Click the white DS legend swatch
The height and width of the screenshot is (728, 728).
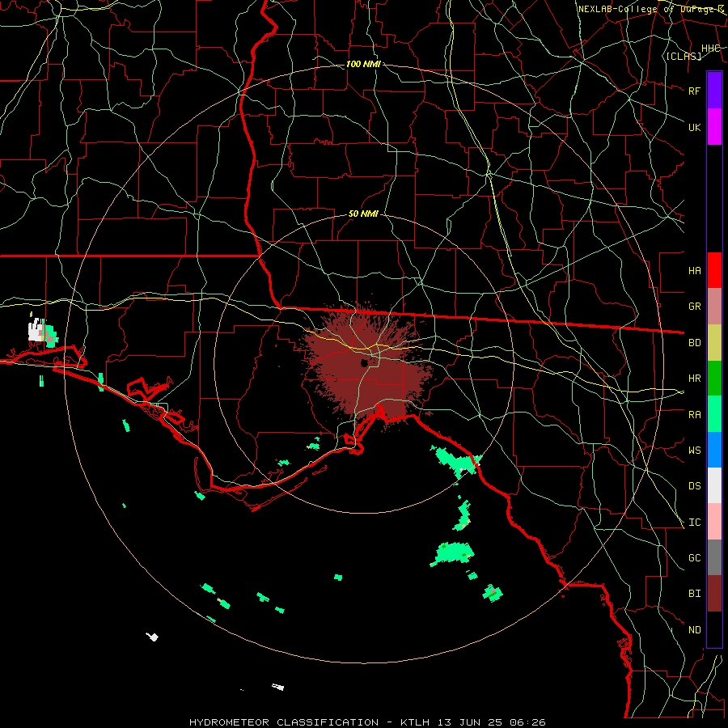714,485
